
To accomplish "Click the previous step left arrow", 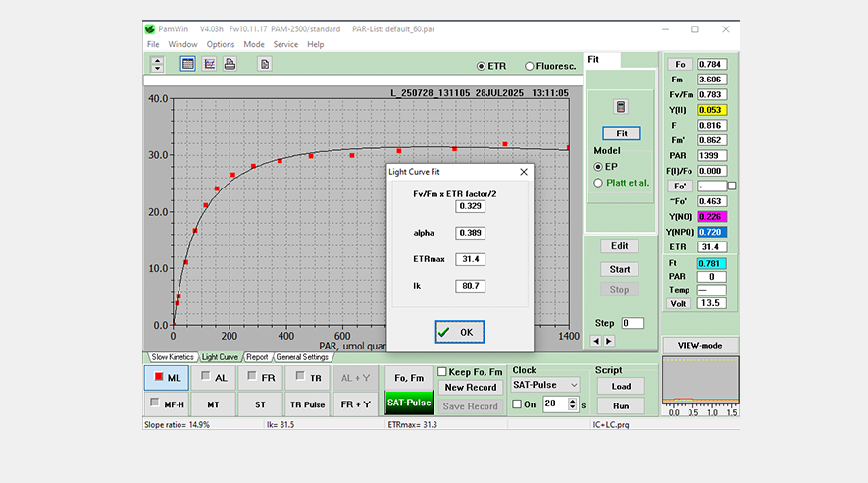I will (x=596, y=342).
